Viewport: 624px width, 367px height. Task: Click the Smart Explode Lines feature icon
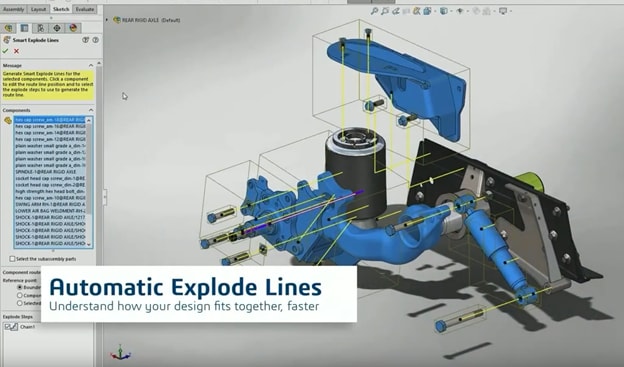coord(6,40)
